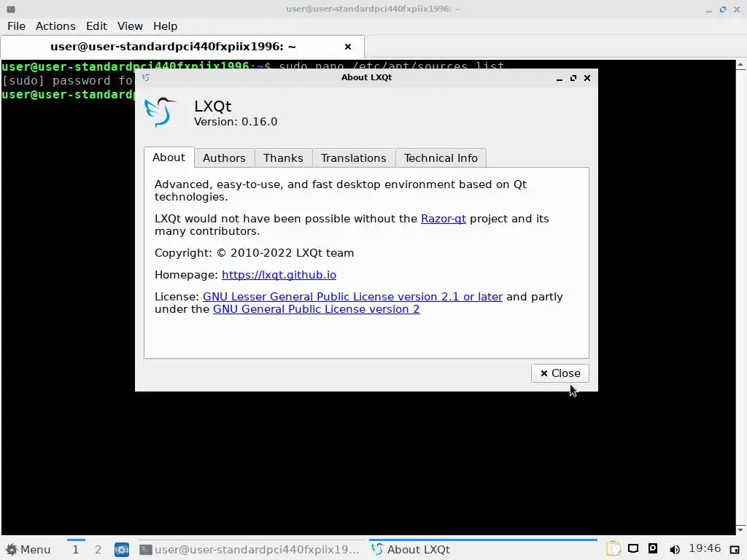Image resolution: width=747 pixels, height=560 pixels.
Task: Click the LXQt hummingbird logo
Action: coord(160,112)
